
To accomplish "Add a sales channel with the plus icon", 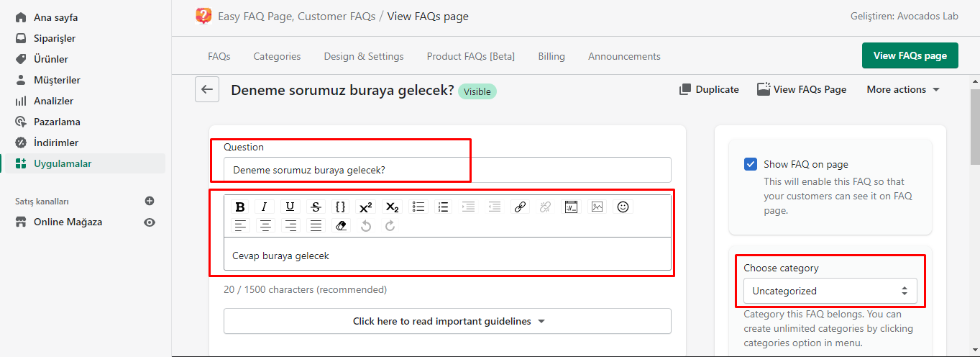I will click(x=150, y=201).
